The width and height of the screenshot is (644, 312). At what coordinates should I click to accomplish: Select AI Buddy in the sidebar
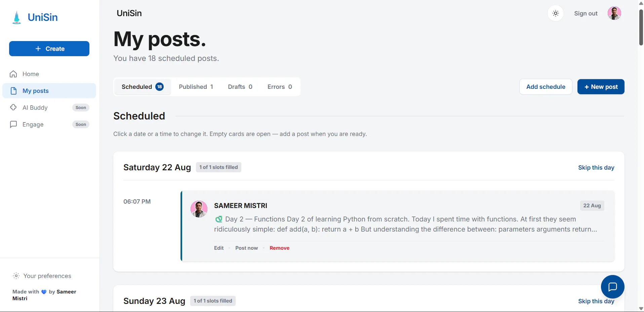tap(49, 108)
